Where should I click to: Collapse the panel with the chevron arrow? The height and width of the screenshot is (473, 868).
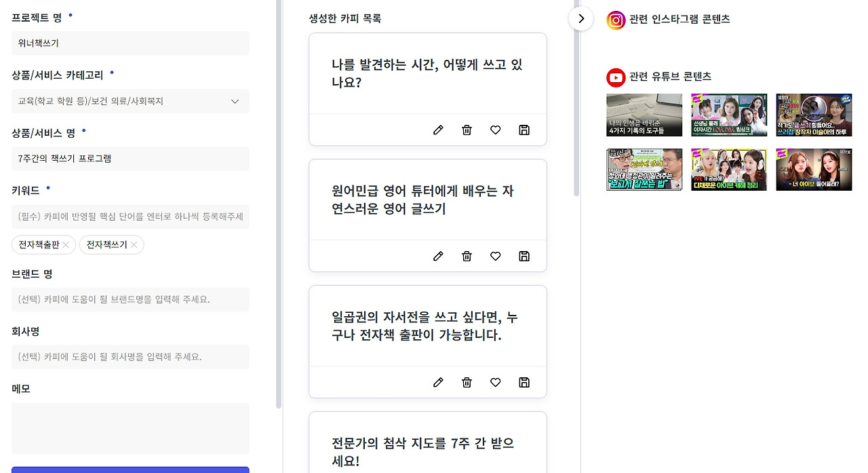tap(581, 19)
